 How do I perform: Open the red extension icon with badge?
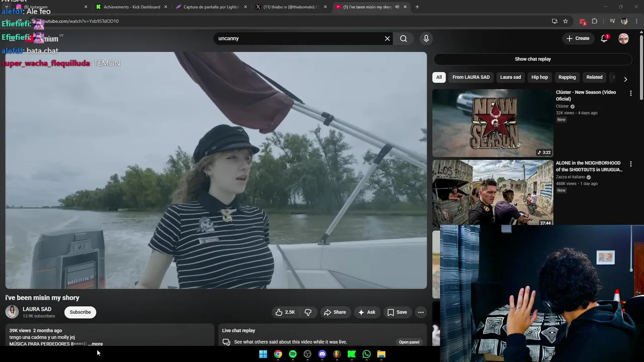pos(583,21)
